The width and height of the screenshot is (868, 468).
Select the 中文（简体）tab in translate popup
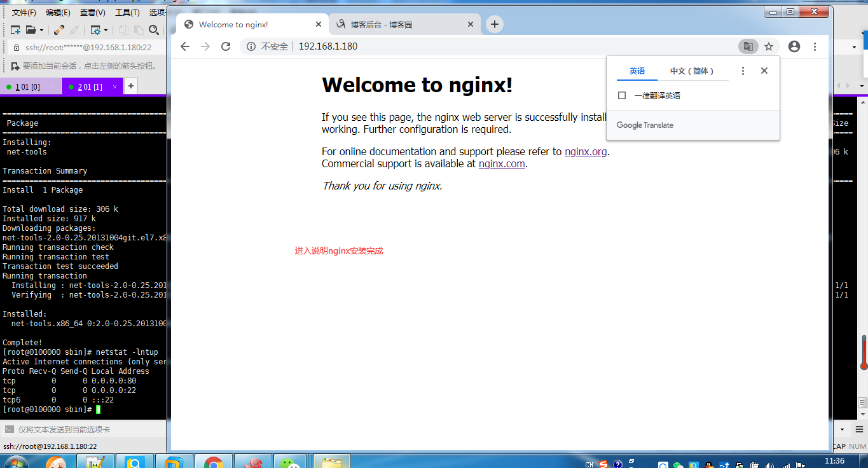692,71
